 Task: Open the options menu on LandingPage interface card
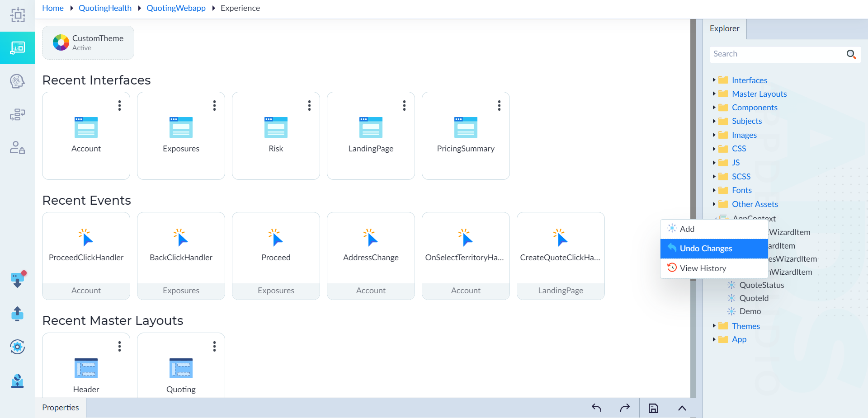(x=404, y=106)
